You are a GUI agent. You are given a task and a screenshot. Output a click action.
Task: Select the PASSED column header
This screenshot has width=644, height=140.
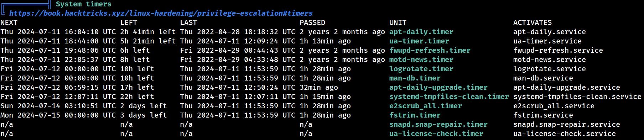pyautogui.click(x=312, y=22)
